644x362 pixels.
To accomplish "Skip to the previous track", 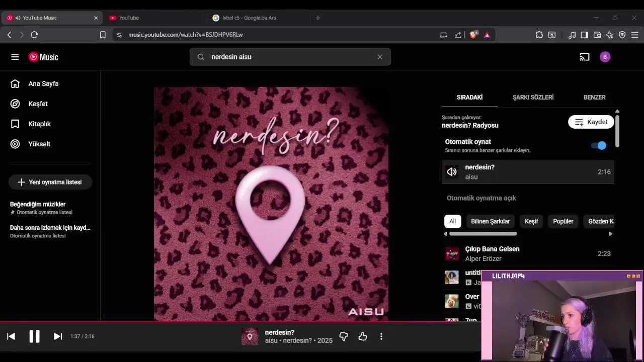I will [11, 336].
